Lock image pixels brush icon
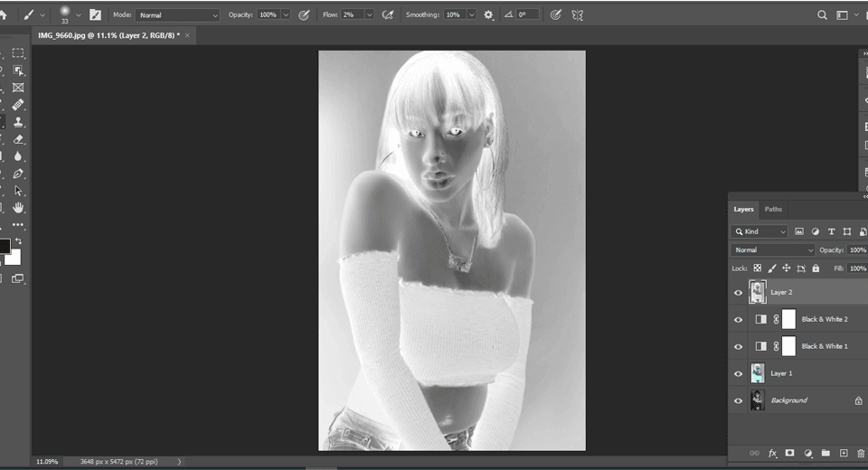Viewport: 868px width, 470px height. click(x=771, y=268)
